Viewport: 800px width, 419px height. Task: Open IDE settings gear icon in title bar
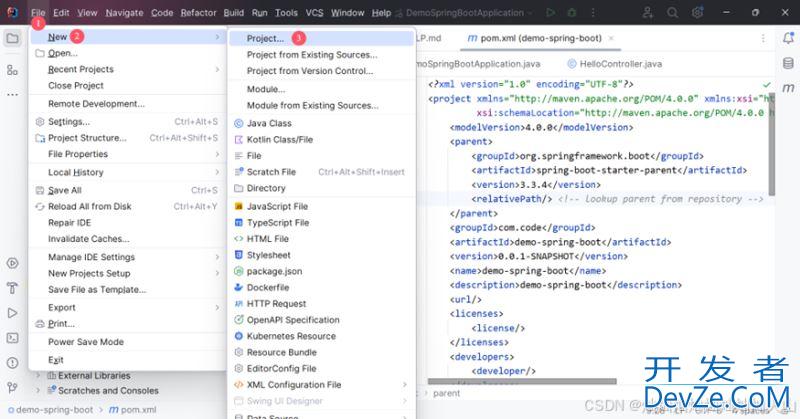(x=697, y=13)
